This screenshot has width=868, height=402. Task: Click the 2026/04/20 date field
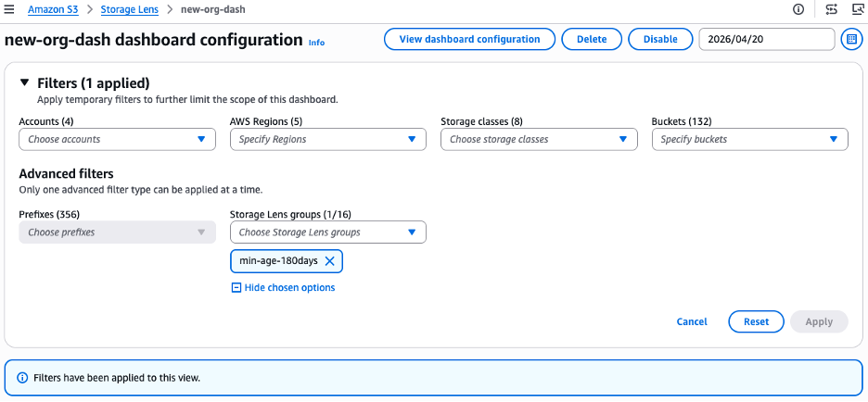(767, 39)
